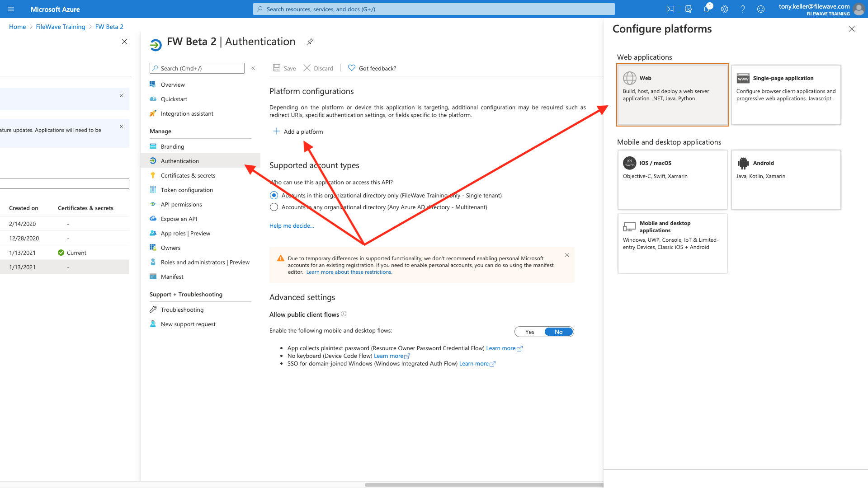Image resolution: width=868 pixels, height=488 pixels.
Task: Set public client flows toggle to No
Action: point(559,332)
